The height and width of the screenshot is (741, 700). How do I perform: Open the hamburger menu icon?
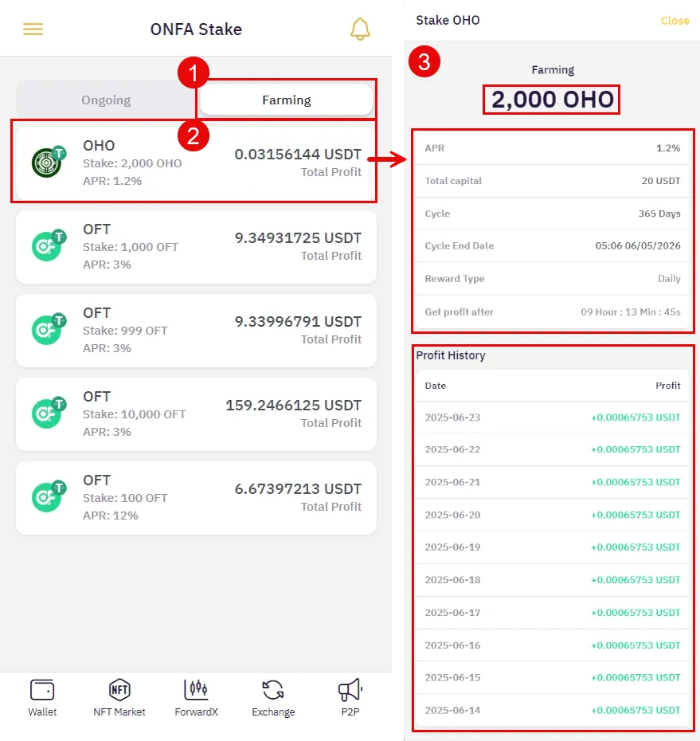[33, 29]
